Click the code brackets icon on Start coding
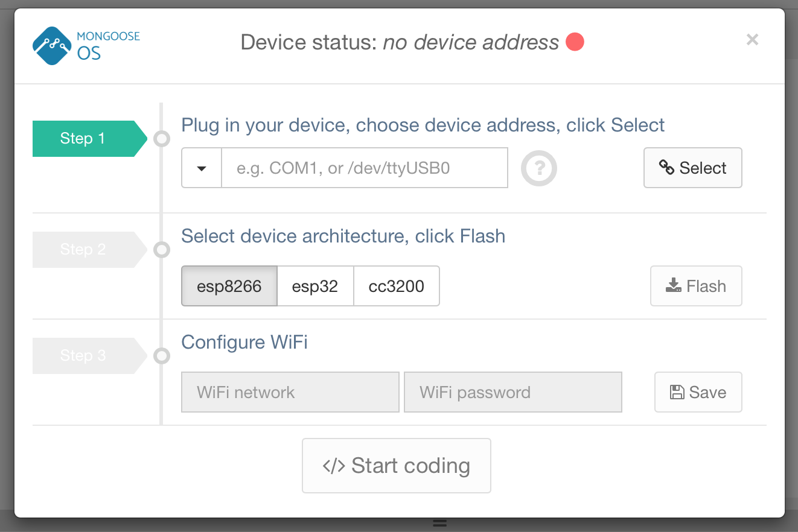Screen dimensions: 798x532 coord(334,466)
